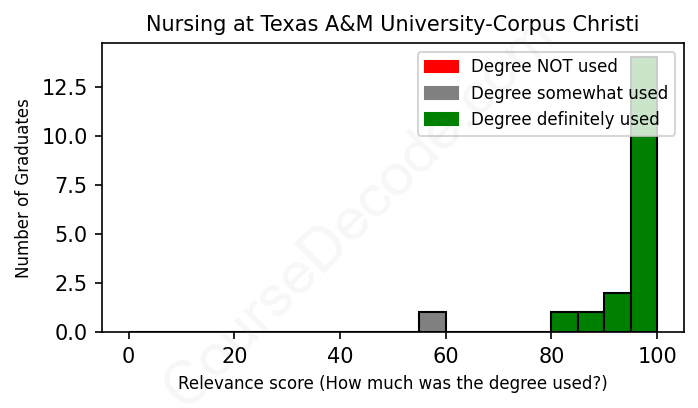Click the x-axis tick label 40
The height and width of the screenshot is (408, 698).
coord(340,355)
